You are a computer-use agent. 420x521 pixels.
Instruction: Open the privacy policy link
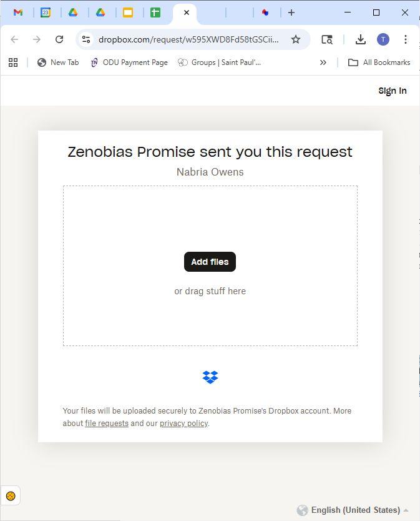183,424
